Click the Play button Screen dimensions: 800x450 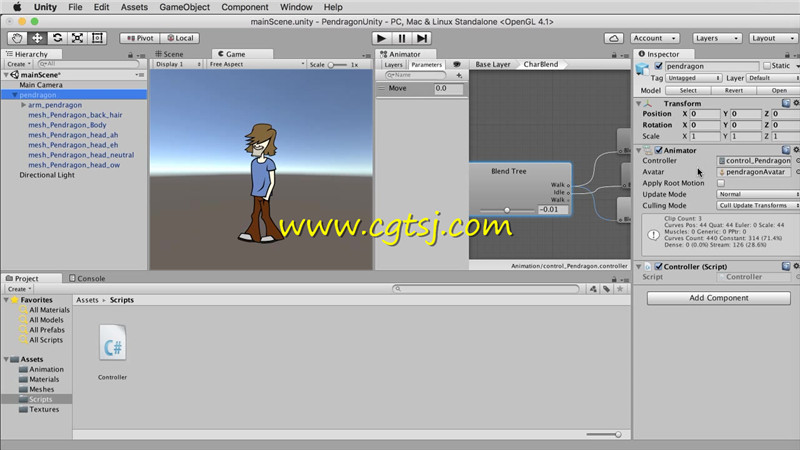tap(381, 38)
